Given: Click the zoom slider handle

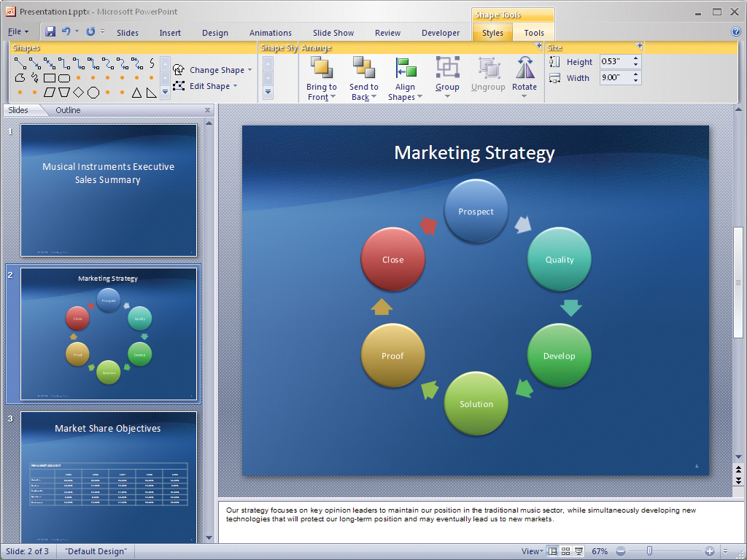Looking at the screenshot, I should click(649, 551).
